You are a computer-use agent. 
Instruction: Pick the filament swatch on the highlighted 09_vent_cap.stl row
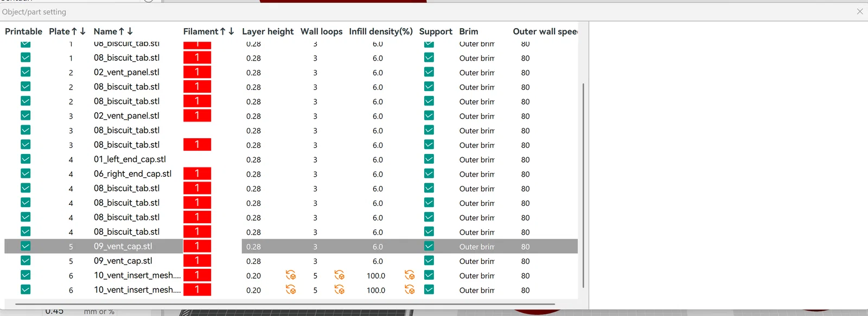pyautogui.click(x=197, y=246)
